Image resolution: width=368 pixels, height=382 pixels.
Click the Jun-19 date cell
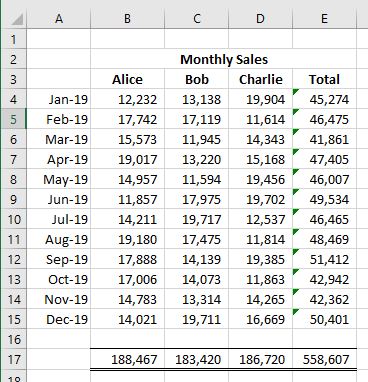point(59,199)
